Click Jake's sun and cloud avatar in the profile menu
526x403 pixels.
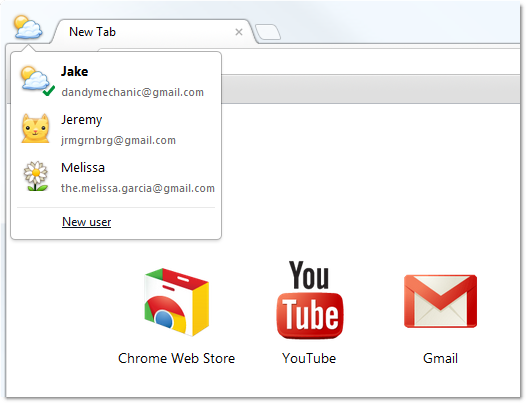35,78
